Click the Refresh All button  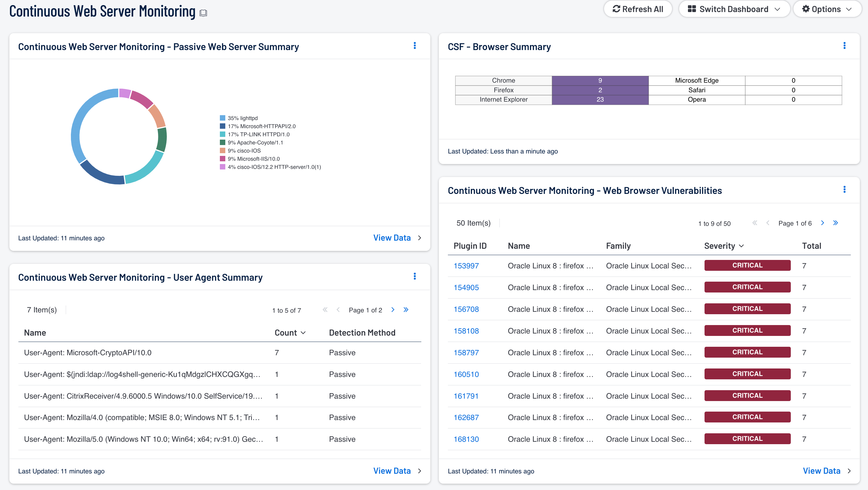pyautogui.click(x=638, y=9)
